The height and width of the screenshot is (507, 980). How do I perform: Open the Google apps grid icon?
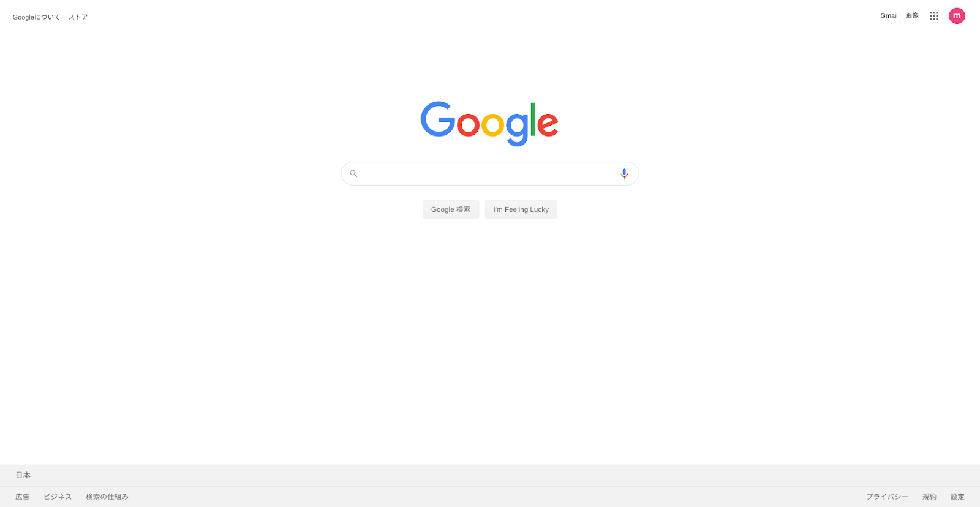tap(933, 16)
